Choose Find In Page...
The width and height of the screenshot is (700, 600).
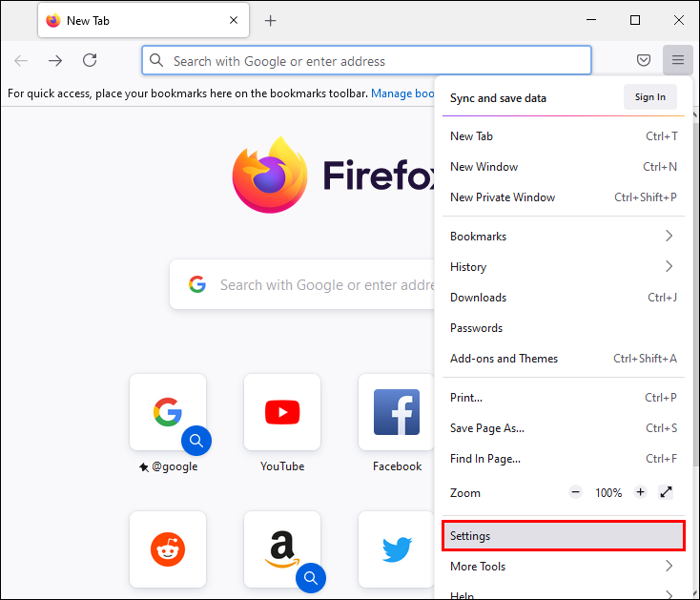pyautogui.click(x=564, y=459)
